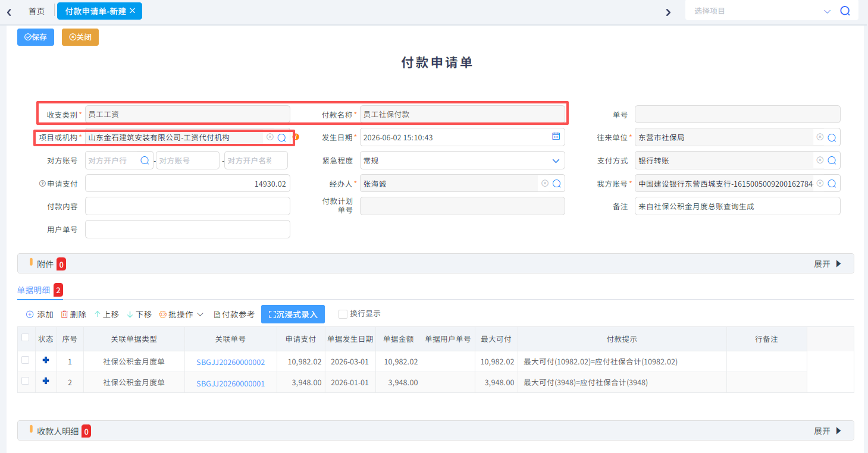Click the 付款提示 column header
Image resolution: width=868 pixels, height=453 pixels.
[x=622, y=339]
